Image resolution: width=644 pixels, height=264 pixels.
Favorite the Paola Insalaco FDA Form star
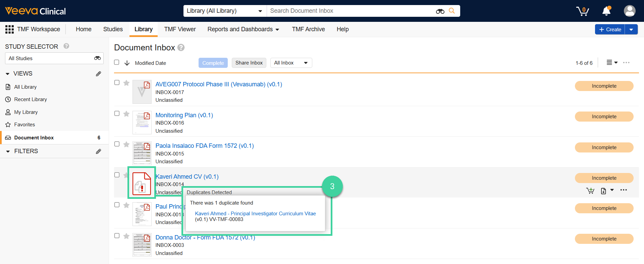tap(126, 144)
